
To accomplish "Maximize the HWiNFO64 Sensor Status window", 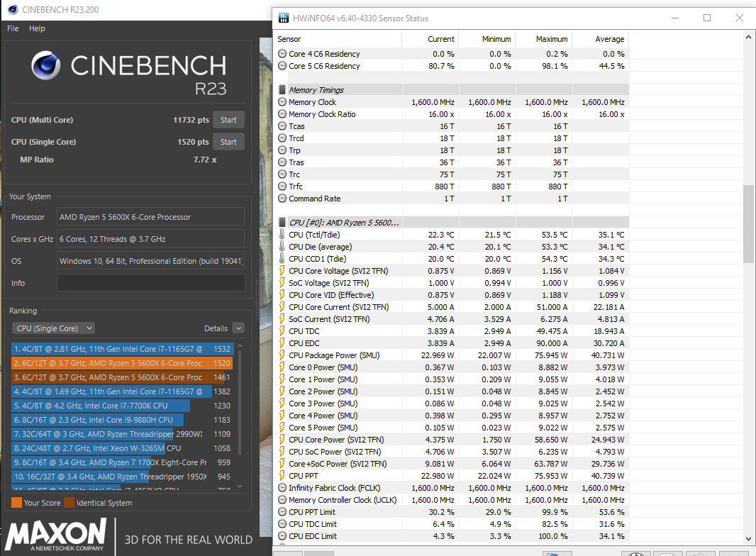I will (707, 18).
